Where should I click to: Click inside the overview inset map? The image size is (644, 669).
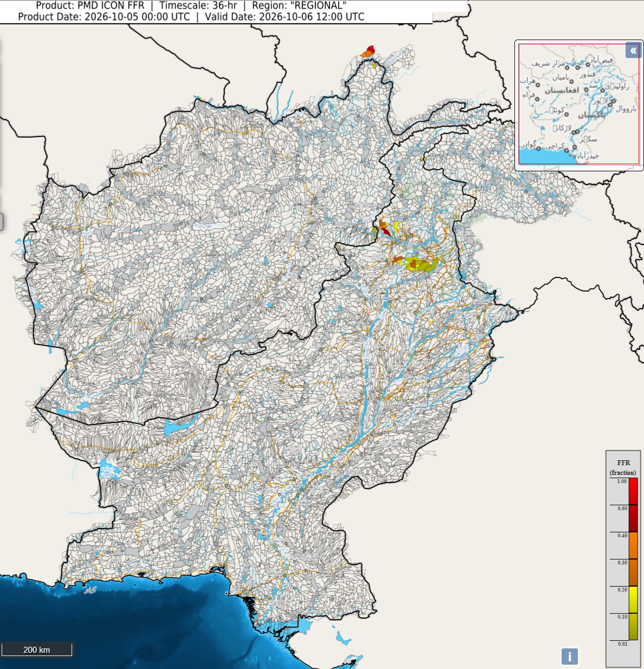coord(579,104)
